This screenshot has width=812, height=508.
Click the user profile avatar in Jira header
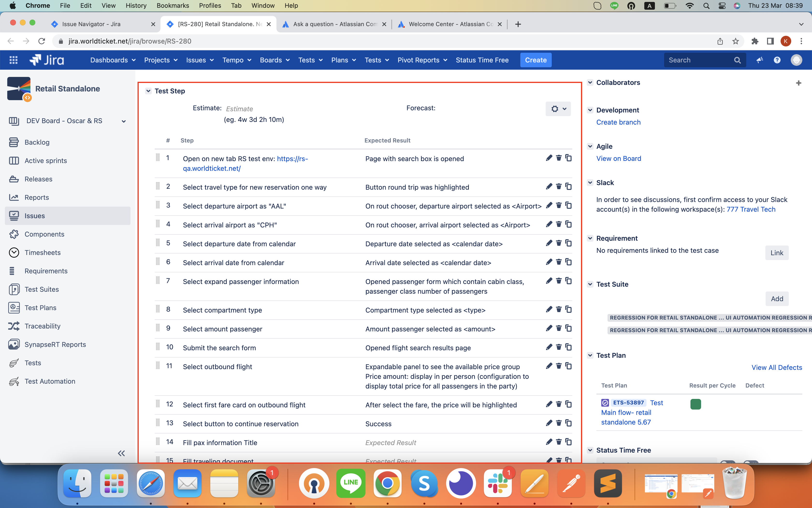coord(797,60)
